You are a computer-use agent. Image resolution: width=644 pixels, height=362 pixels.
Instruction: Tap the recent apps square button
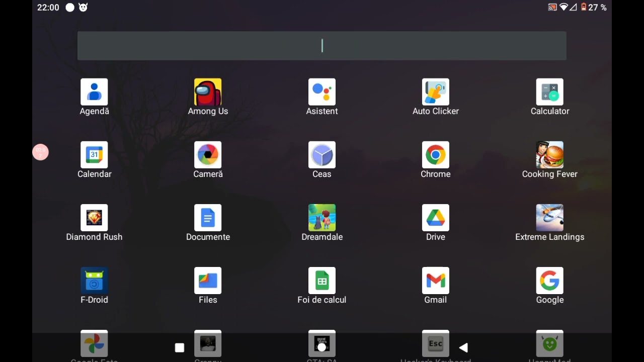(180, 348)
